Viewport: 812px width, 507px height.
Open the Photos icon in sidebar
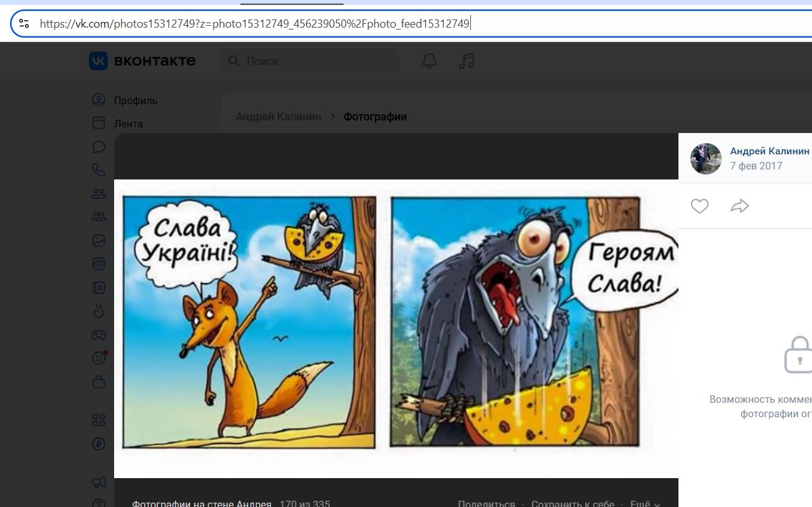coord(98,240)
